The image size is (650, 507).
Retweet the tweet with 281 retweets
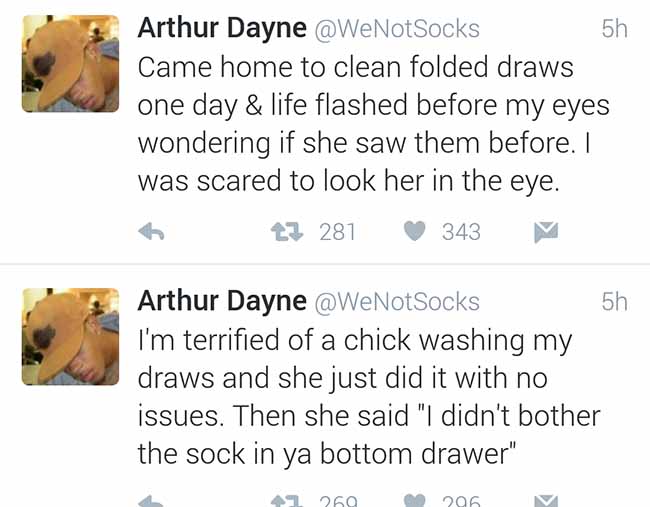[x=287, y=232]
